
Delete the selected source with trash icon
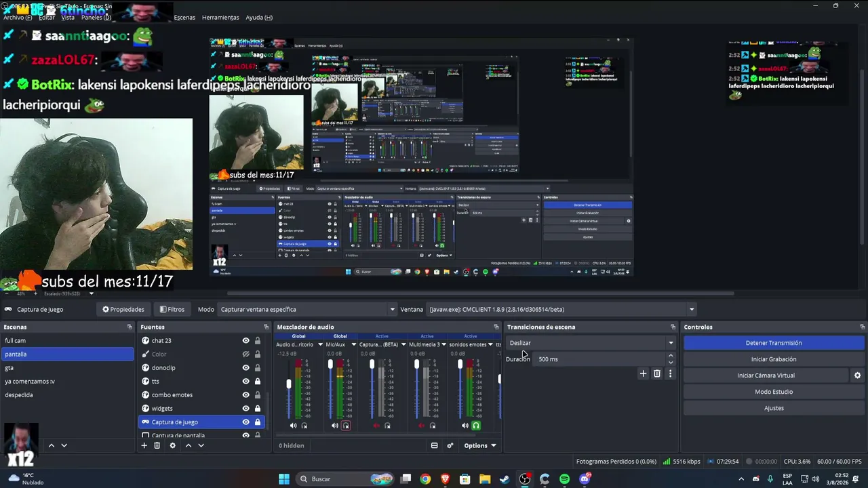(157, 445)
